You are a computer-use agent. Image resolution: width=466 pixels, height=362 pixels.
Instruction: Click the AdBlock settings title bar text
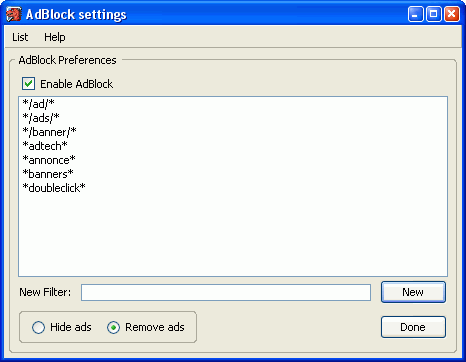tap(76, 14)
